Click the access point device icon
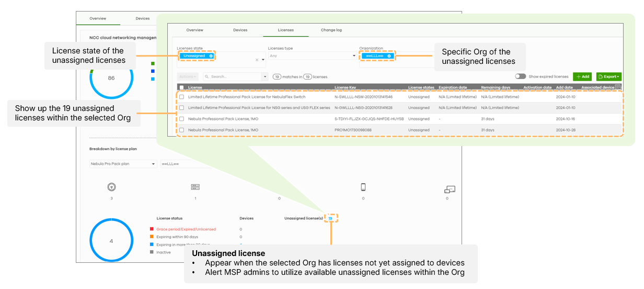 (x=111, y=187)
